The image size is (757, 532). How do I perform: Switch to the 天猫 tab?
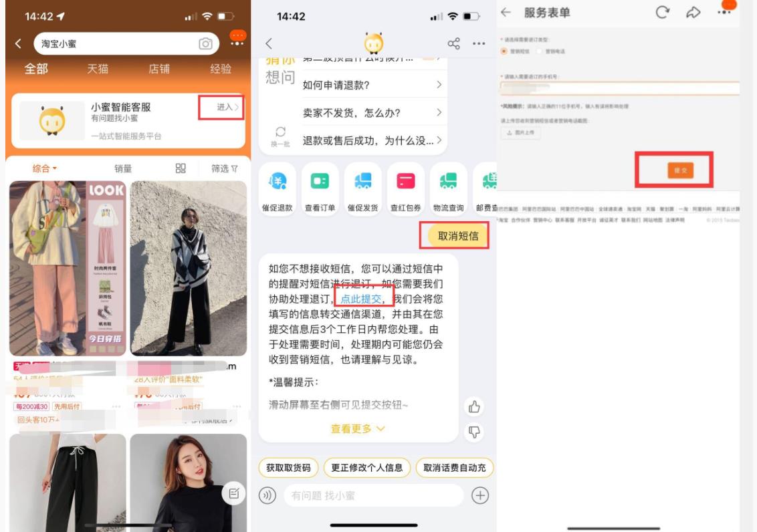click(98, 69)
